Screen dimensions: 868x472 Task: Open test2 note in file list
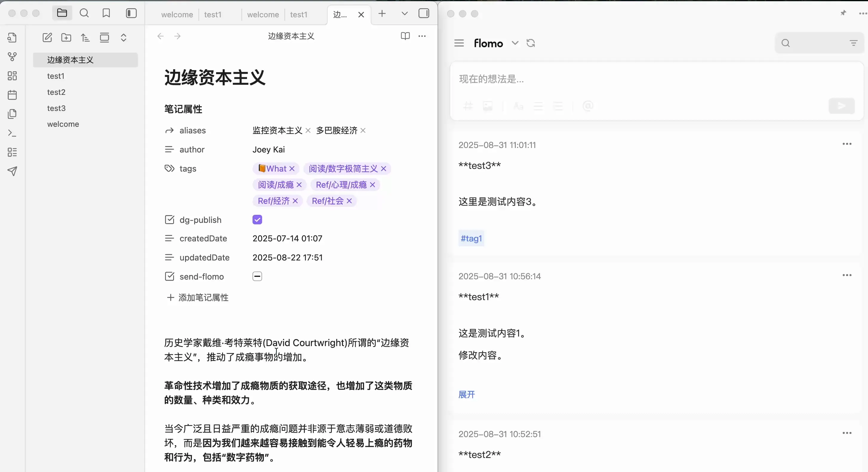click(x=56, y=92)
